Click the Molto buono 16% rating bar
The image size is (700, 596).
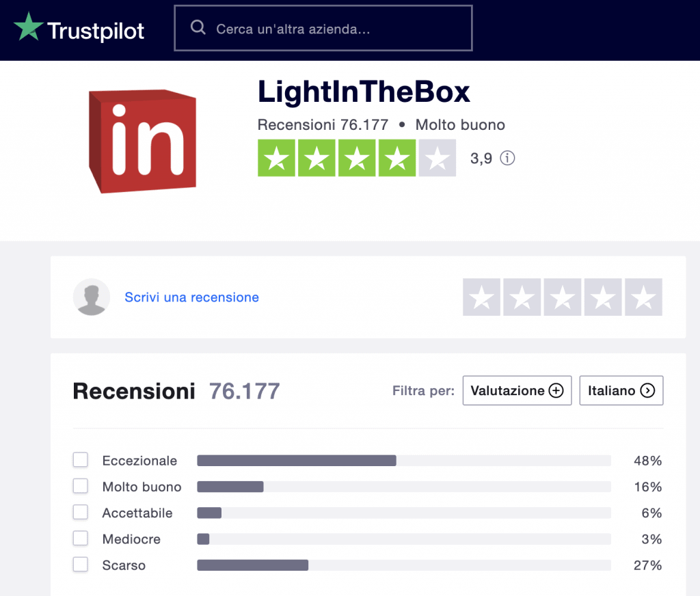pos(404,487)
